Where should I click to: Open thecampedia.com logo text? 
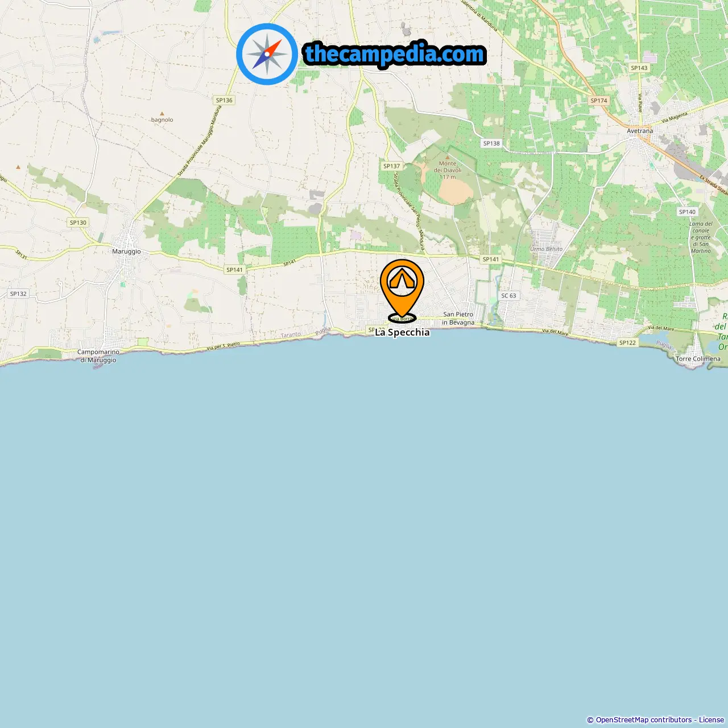click(x=395, y=54)
